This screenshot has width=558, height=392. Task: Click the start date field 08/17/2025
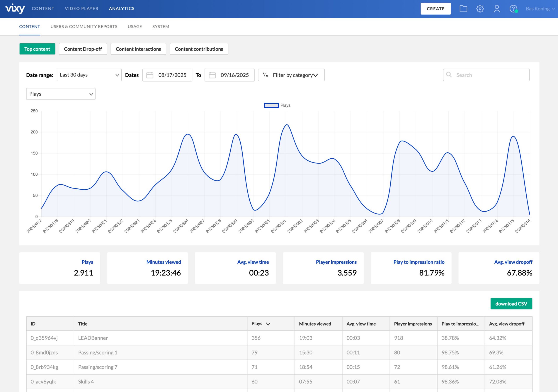(x=167, y=75)
